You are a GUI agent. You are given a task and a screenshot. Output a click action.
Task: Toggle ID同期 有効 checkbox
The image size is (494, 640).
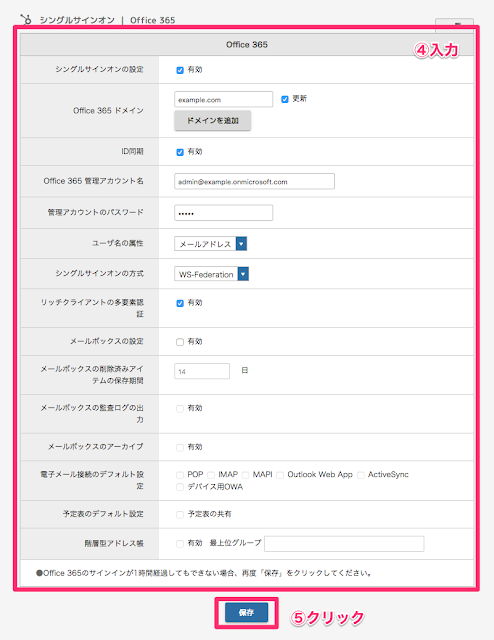pos(180,152)
